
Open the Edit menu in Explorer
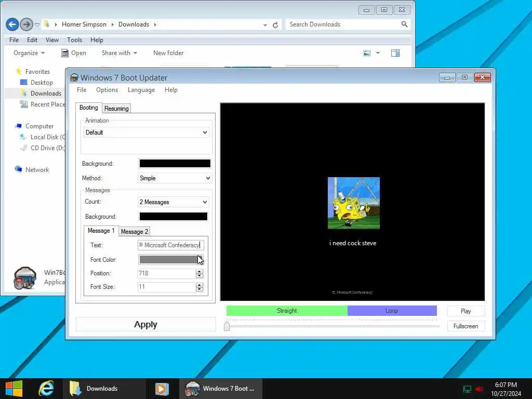click(x=32, y=40)
